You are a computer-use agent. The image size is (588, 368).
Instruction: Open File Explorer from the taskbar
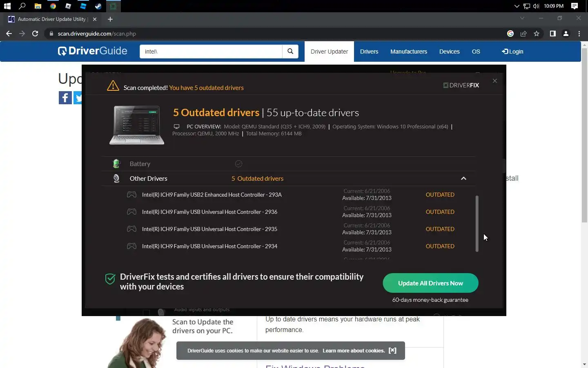[x=38, y=6]
